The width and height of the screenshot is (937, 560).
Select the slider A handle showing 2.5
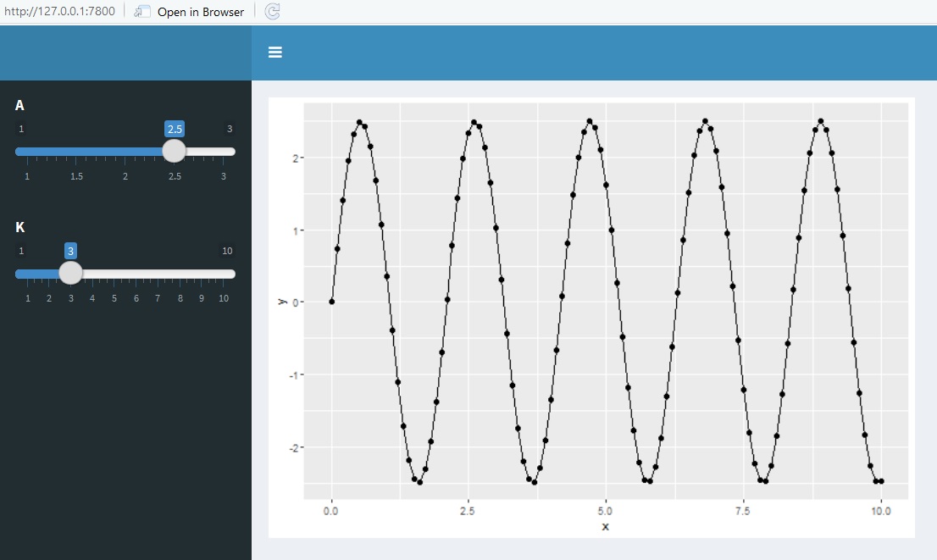point(175,151)
